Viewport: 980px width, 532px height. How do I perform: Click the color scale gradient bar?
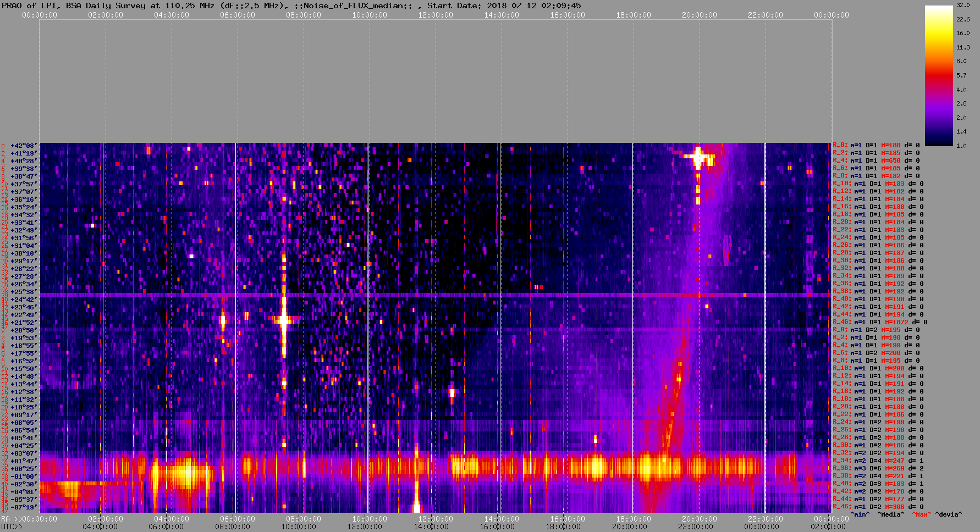coord(939,76)
